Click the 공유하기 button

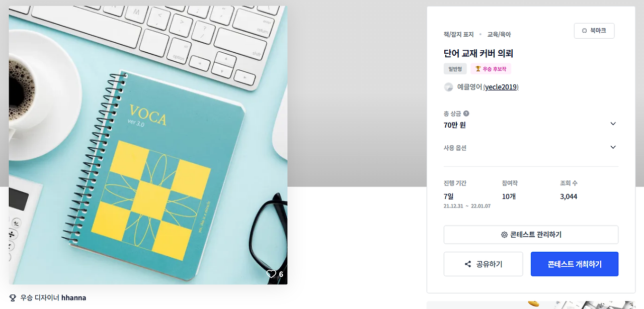click(484, 264)
